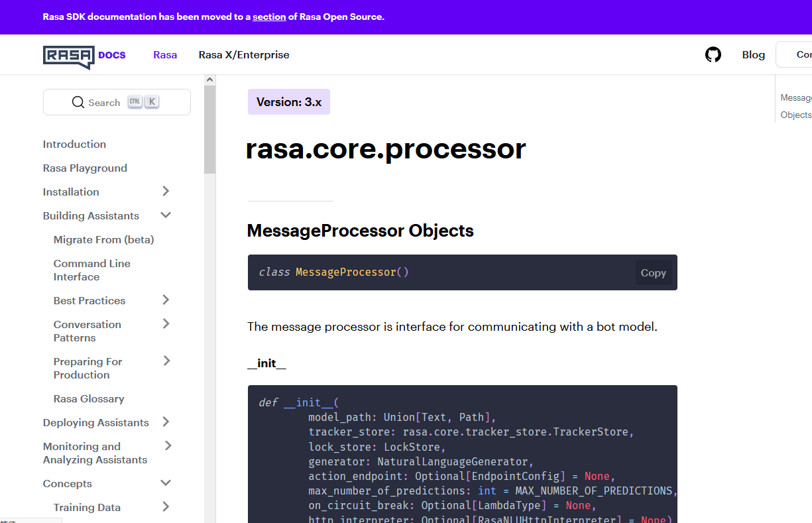Open the Version: 3.x badge

[289, 102]
